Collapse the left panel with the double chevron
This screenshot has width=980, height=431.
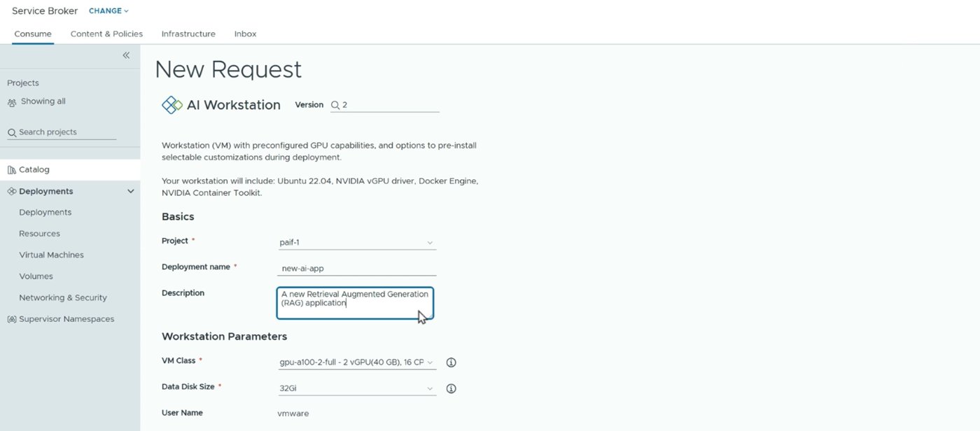126,55
